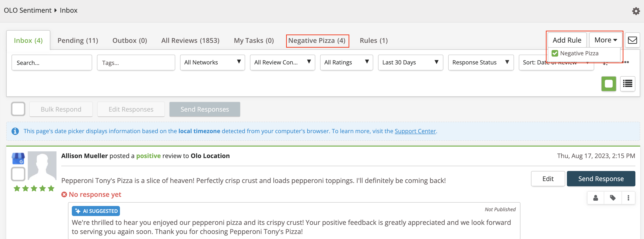Open the My Tasks (0) tab
644x239 pixels.
[x=254, y=40]
